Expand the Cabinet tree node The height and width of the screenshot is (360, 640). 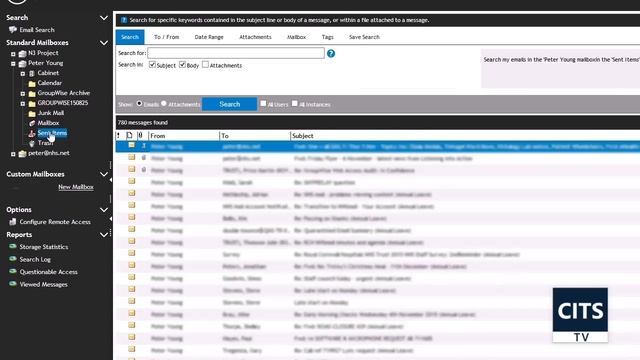coord(23,73)
